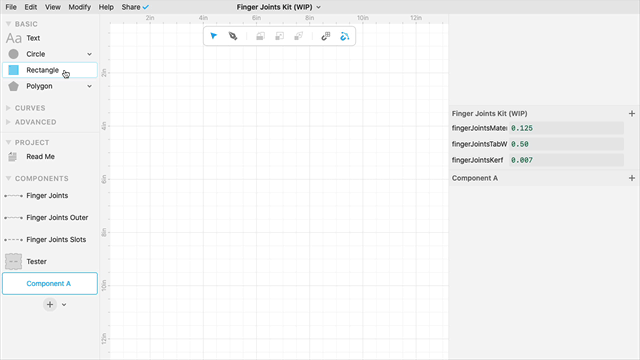Click the Intersect boolean icon

[x=298, y=36]
